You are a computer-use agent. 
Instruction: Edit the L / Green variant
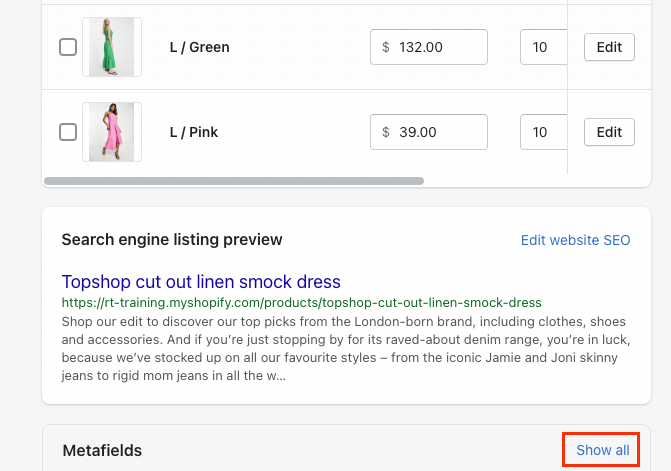click(x=609, y=47)
